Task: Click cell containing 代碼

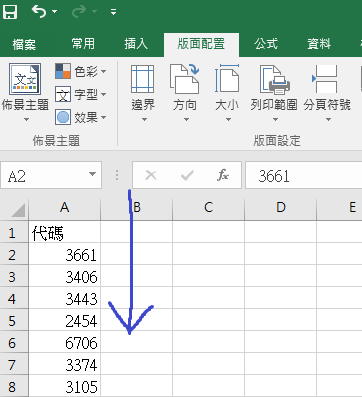Action: tap(65, 232)
